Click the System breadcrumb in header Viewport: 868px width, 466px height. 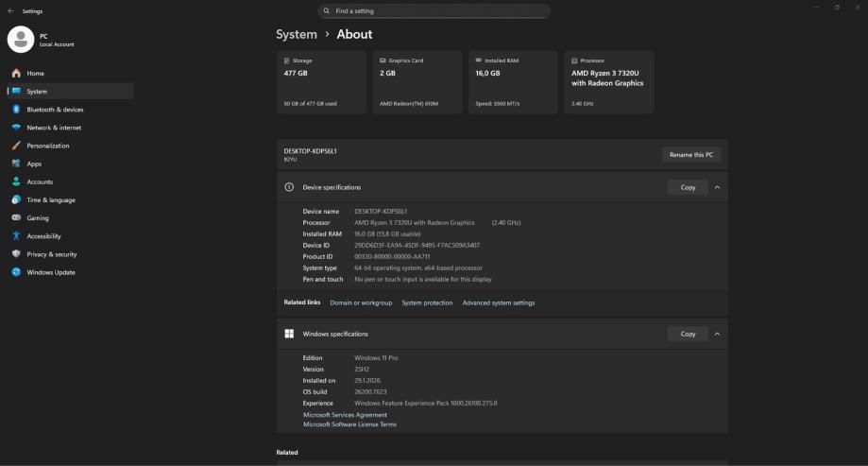[x=297, y=34]
